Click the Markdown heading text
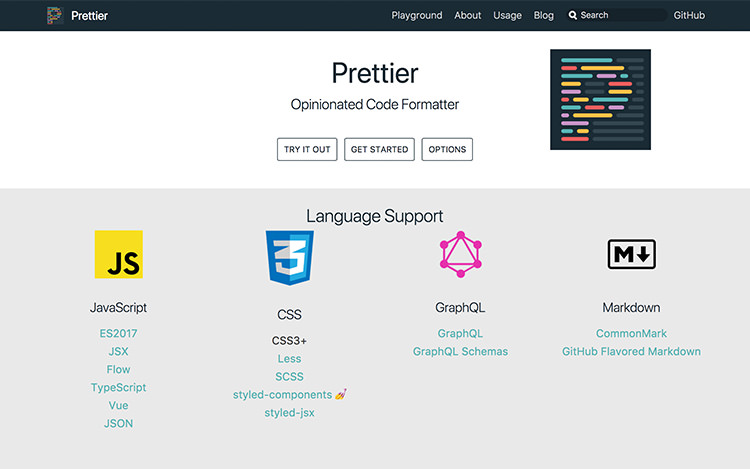 631,307
